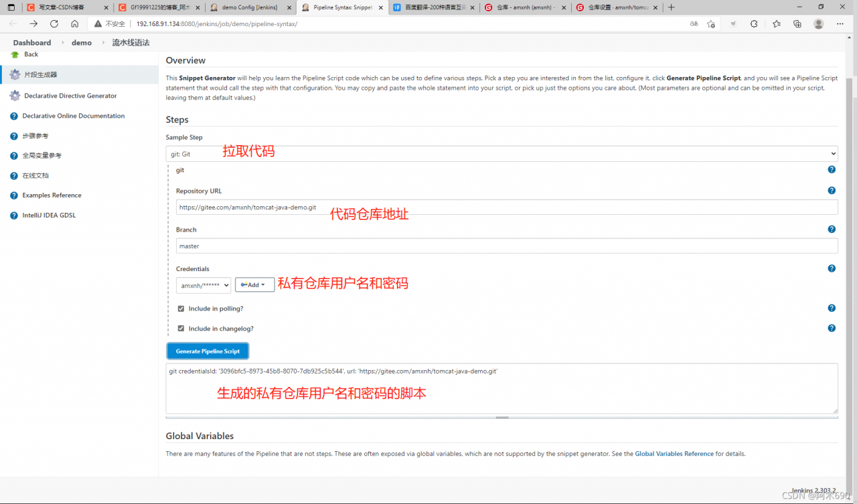Screen dimensions: 857x504
Task: Switch to the 仓库 - amxnh tab
Action: click(x=524, y=7)
